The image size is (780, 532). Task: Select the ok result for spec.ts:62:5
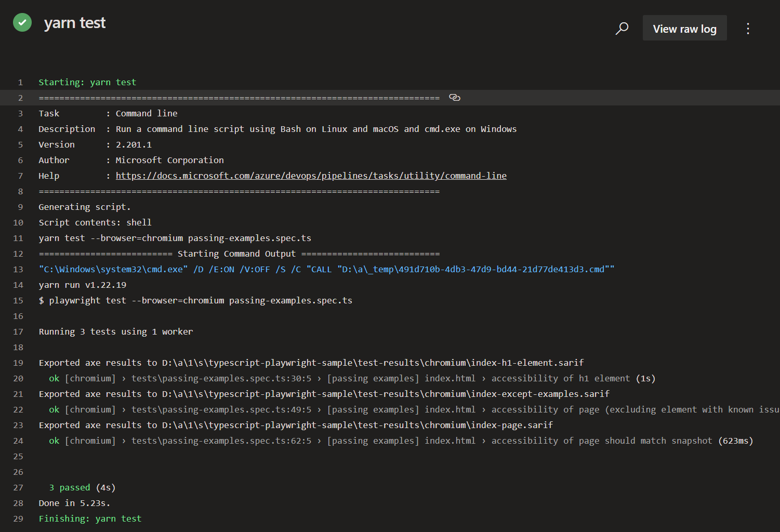[x=401, y=441]
